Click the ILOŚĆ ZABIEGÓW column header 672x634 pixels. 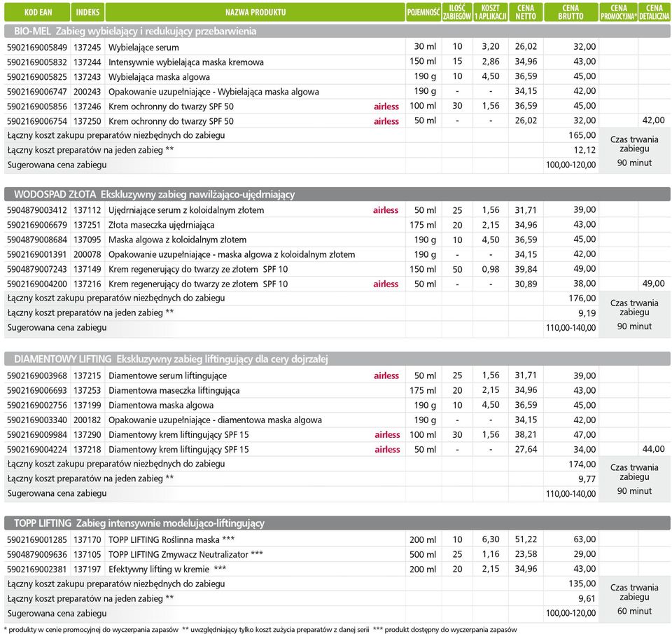tap(457, 12)
